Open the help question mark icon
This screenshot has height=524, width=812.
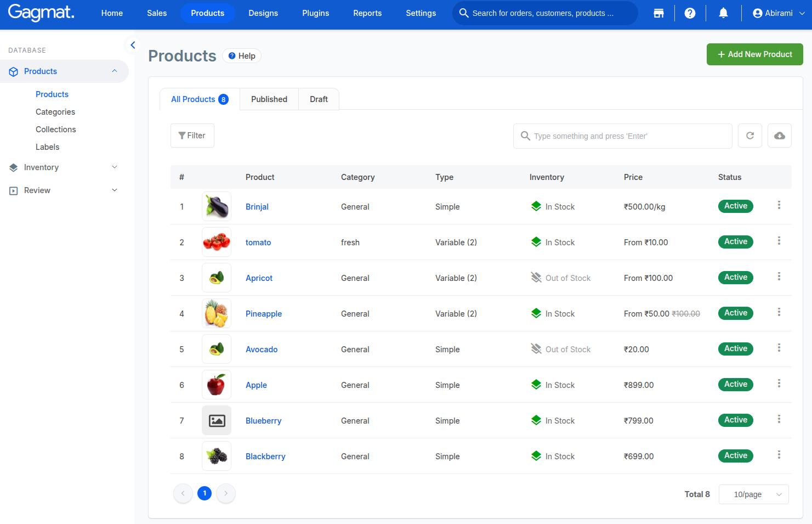point(690,13)
